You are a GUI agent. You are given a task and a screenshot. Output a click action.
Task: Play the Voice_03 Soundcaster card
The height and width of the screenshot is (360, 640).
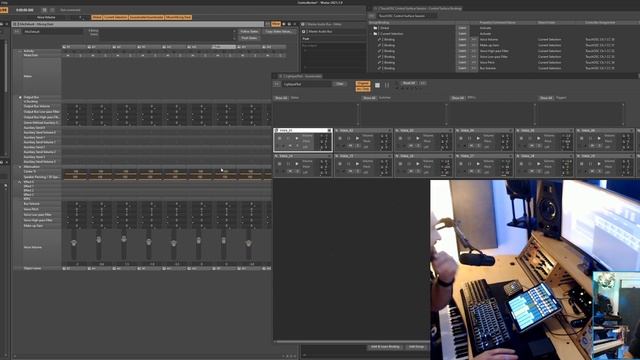tap(417, 138)
